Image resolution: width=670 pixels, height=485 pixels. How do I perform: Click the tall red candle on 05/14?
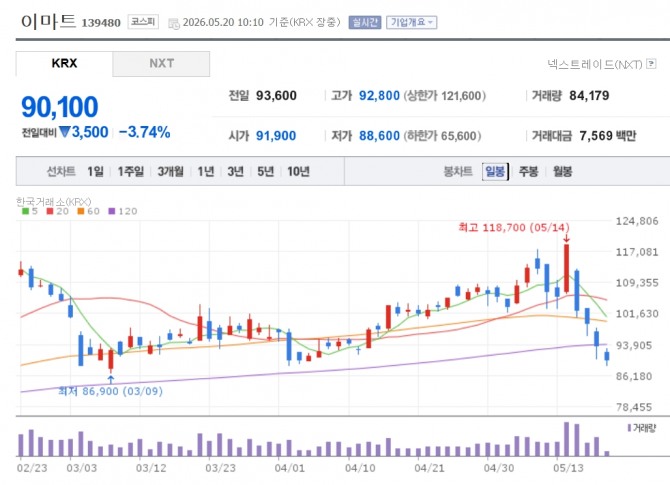click(566, 268)
